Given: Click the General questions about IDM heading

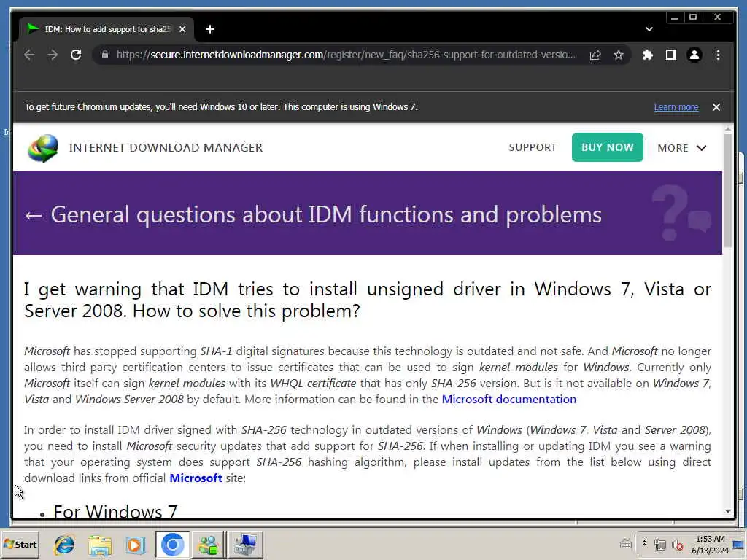Looking at the screenshot, I should 326,215.
